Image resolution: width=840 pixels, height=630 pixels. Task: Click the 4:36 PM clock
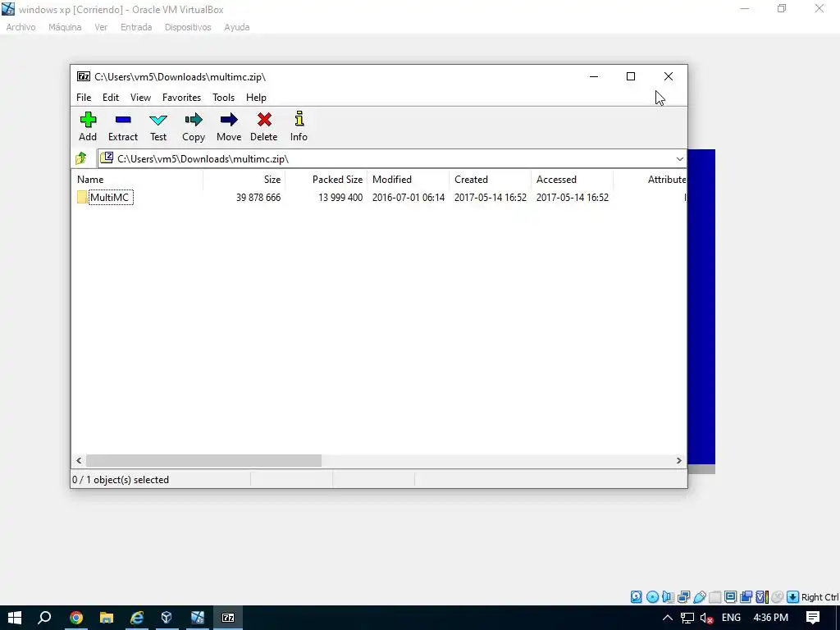[x=770, y=618]
